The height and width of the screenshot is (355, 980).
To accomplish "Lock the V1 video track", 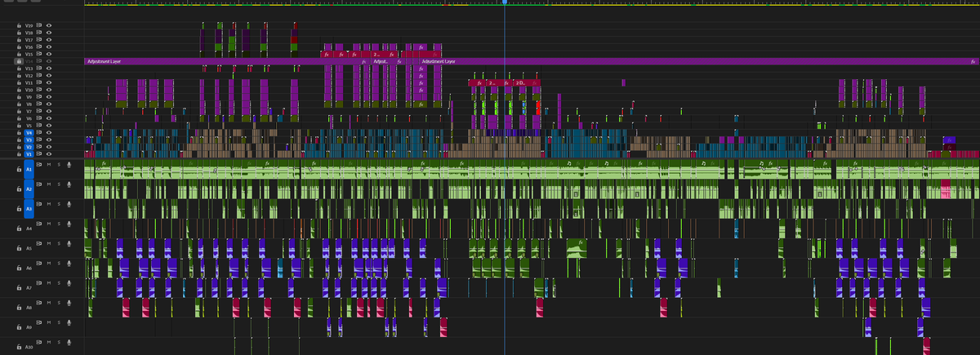I will click(x=19, y=154).
